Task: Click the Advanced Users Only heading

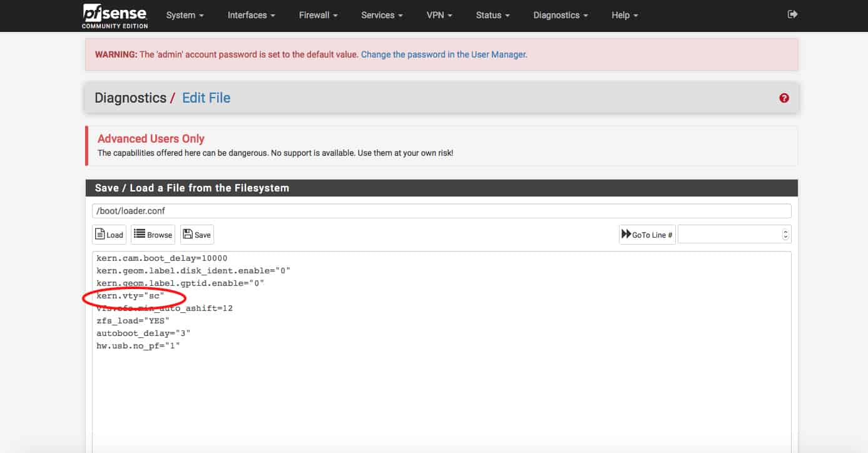Action: pos(151,139)
